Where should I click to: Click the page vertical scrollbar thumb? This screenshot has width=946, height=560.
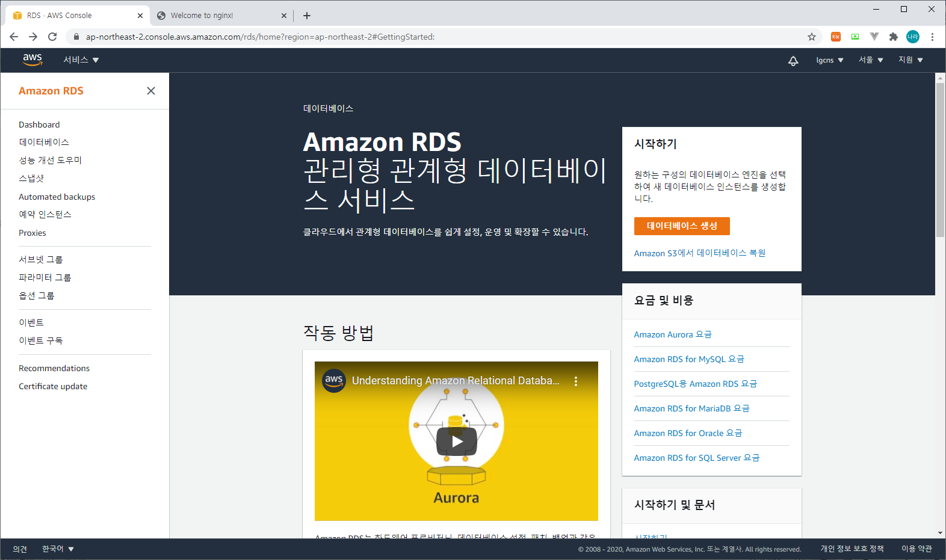(x=940, y=160)
